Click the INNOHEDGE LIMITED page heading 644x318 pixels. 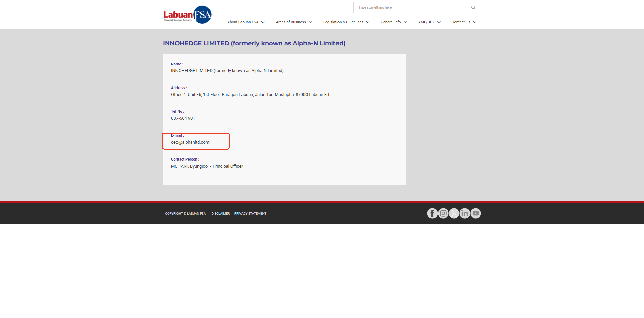pyautogui.click(x=254, y=43)
